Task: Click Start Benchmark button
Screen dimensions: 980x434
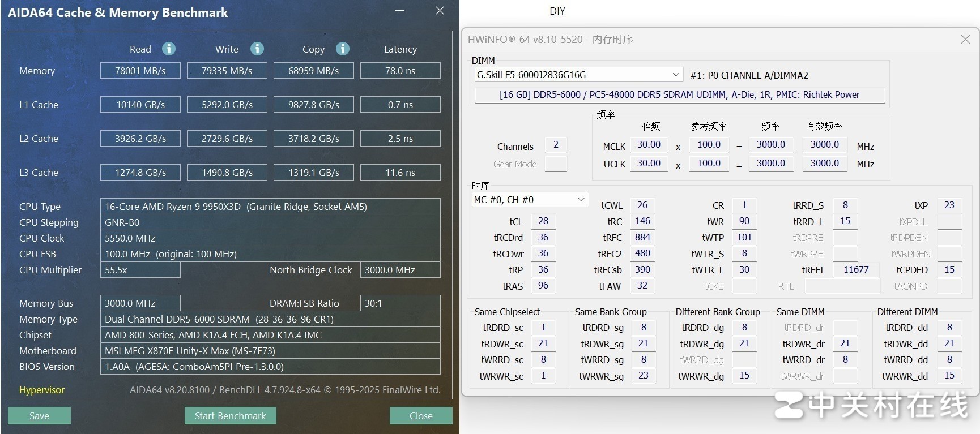Action: [231, 416]
